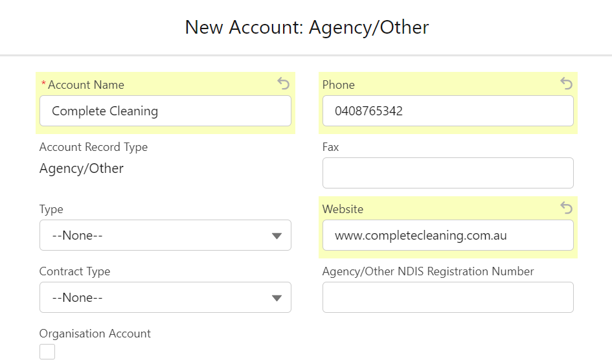This screenshot has width=612, height=364.
Task: Focus the Phone number input
Action: point(448,111)
